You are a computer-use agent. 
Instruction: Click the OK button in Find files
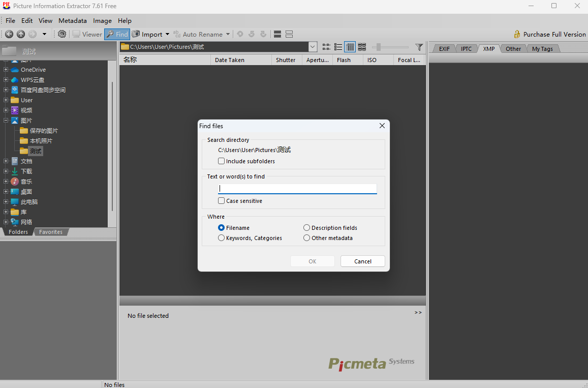(x=313, y=261)
